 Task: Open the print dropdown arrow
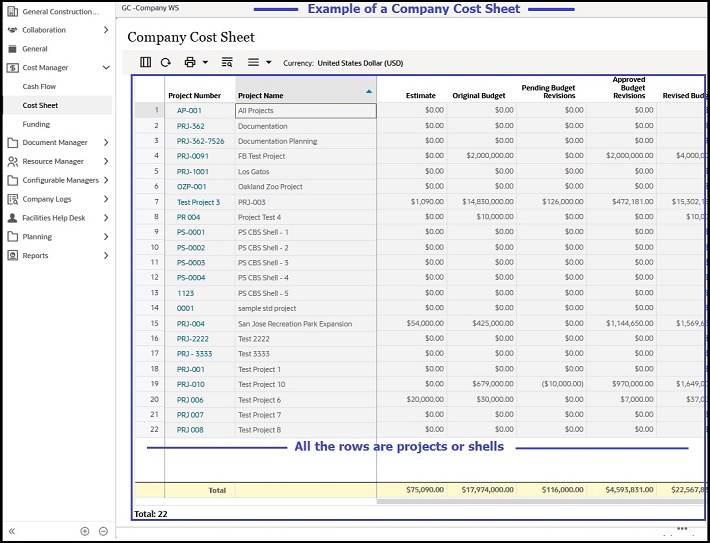click(x=205, y=62)
